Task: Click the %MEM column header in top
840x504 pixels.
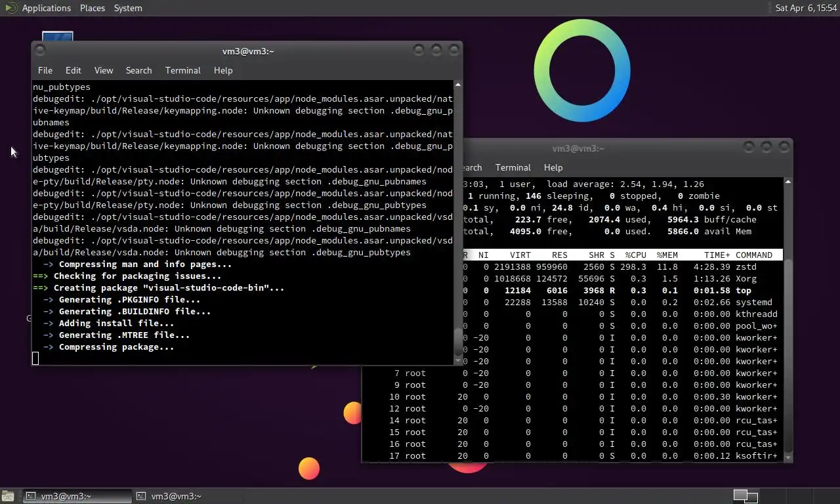Action: point(667,255)
